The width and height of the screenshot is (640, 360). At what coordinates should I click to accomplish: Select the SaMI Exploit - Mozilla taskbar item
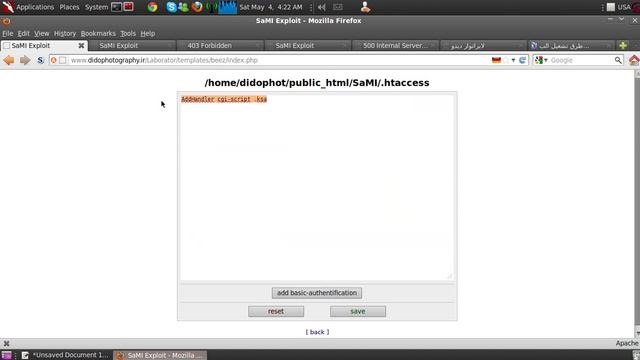point(160,355)
